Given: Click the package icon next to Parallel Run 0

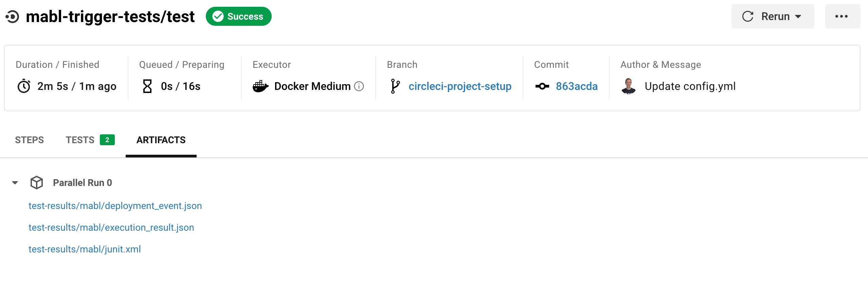Looking at the screenshot, I should (x=36, y=182).
